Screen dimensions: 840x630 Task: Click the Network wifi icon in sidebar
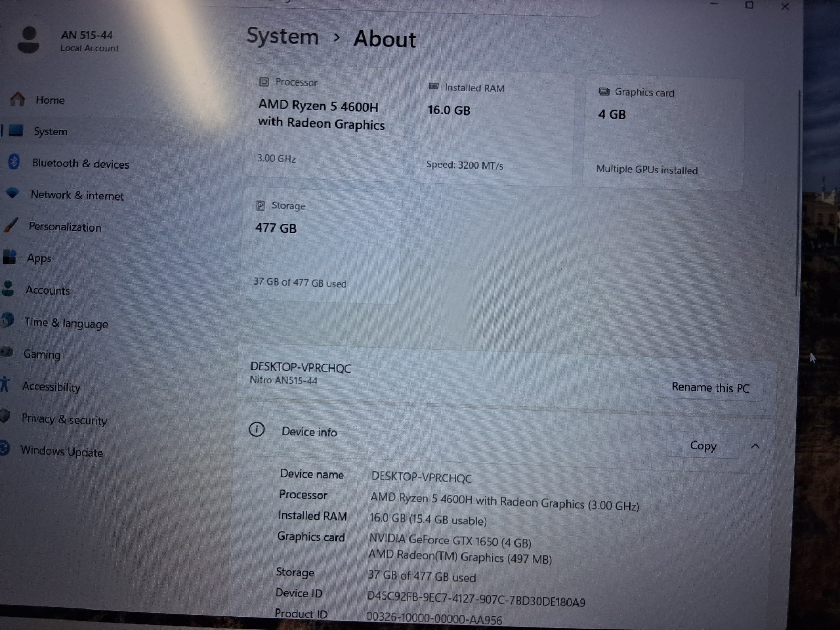[x=13, y=193]
